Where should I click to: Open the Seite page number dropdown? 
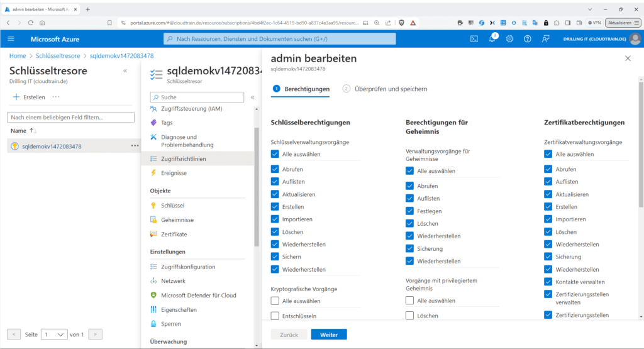pyautogui.click(x=54, y=335)
